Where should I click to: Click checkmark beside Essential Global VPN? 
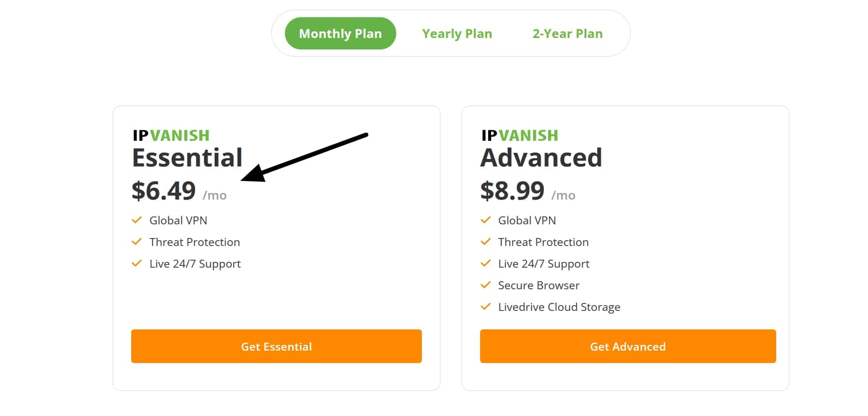click(137, 220)
